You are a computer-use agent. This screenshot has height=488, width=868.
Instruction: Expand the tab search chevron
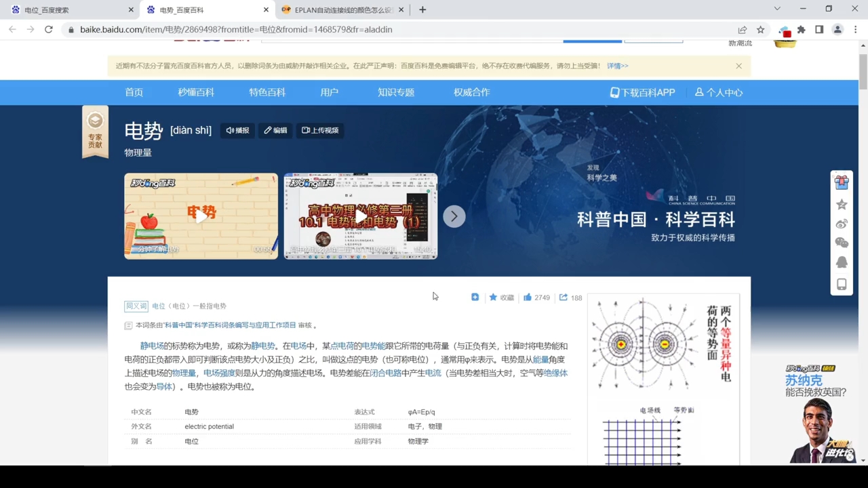(777, 9)
